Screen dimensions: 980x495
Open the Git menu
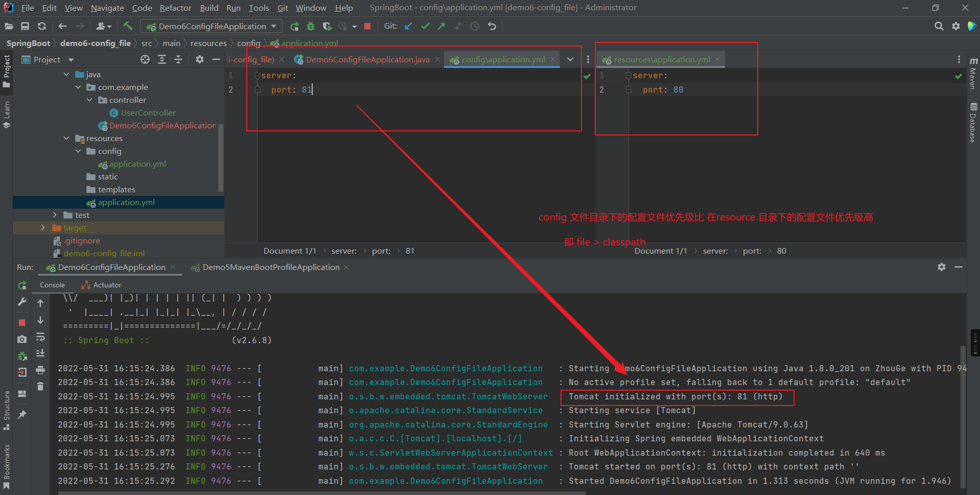[283, 8]
